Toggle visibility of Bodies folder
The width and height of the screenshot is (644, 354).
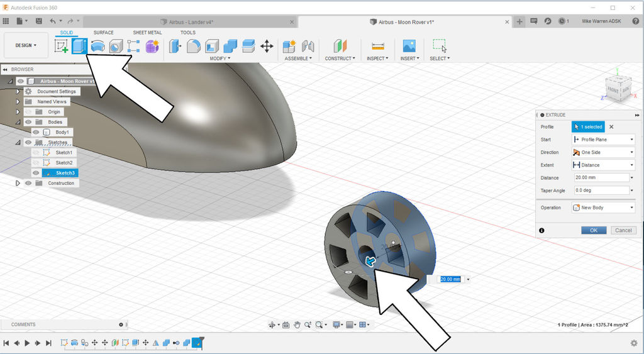(x=28, y=122)
